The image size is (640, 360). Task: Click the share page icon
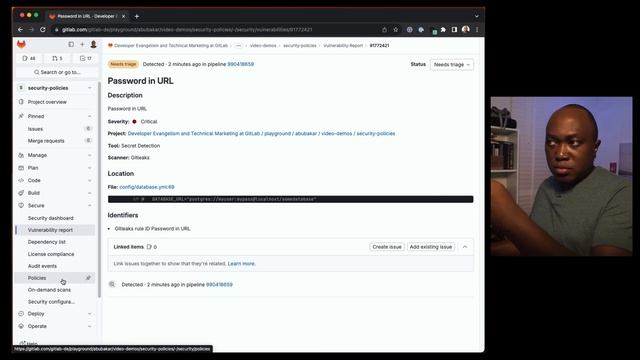384,29
